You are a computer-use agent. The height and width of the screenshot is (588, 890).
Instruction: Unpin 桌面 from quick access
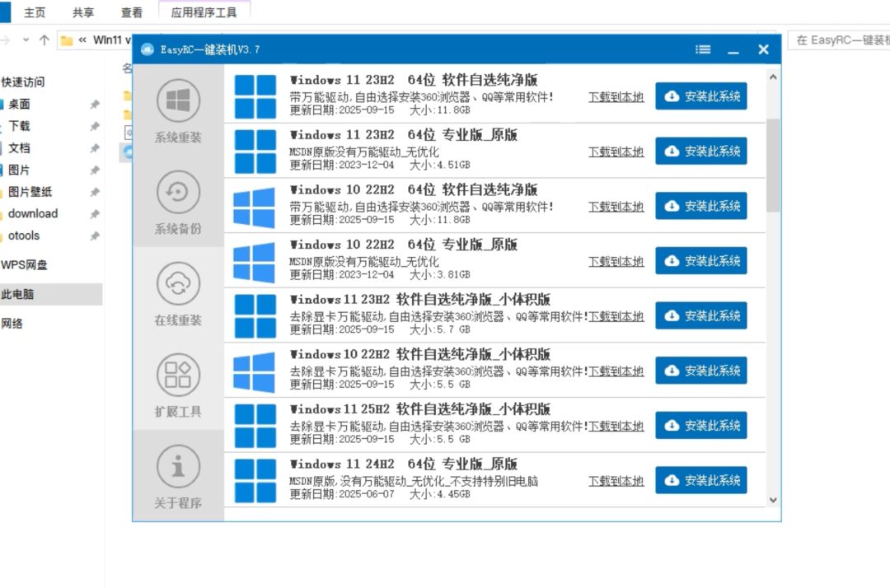95,105
